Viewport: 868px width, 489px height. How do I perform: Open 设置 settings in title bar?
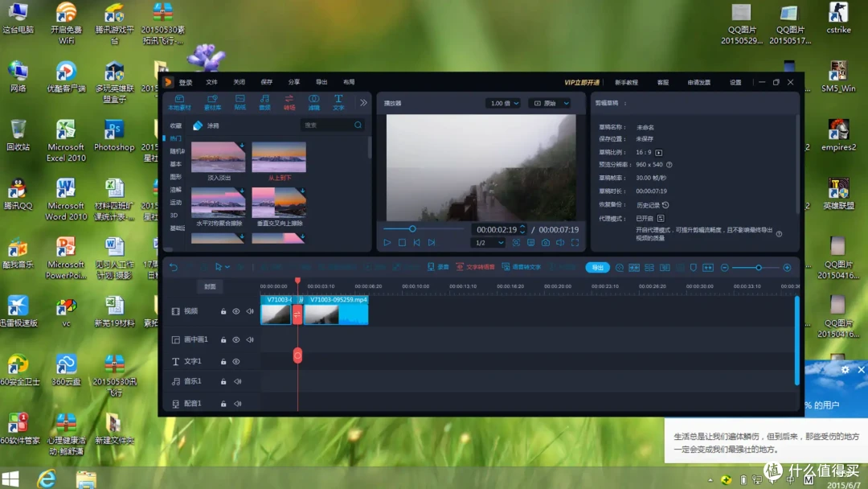tap(735, 83)
